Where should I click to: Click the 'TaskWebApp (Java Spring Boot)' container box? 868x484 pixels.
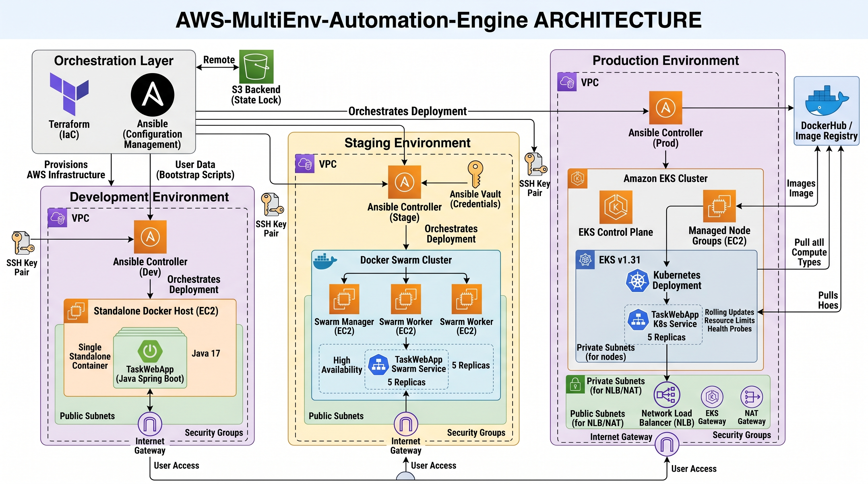click(x=150, y=361)
